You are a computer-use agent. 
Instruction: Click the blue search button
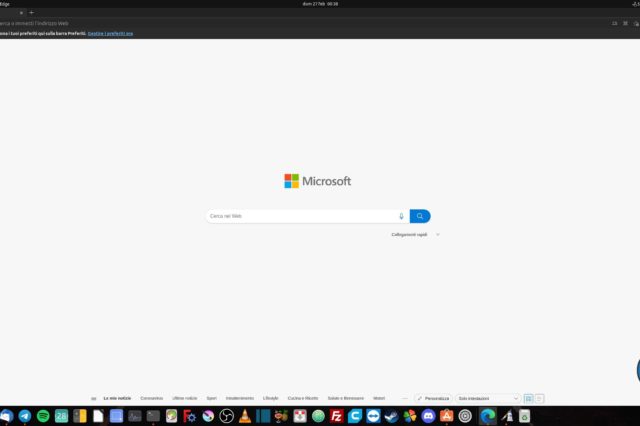point(420,216)
